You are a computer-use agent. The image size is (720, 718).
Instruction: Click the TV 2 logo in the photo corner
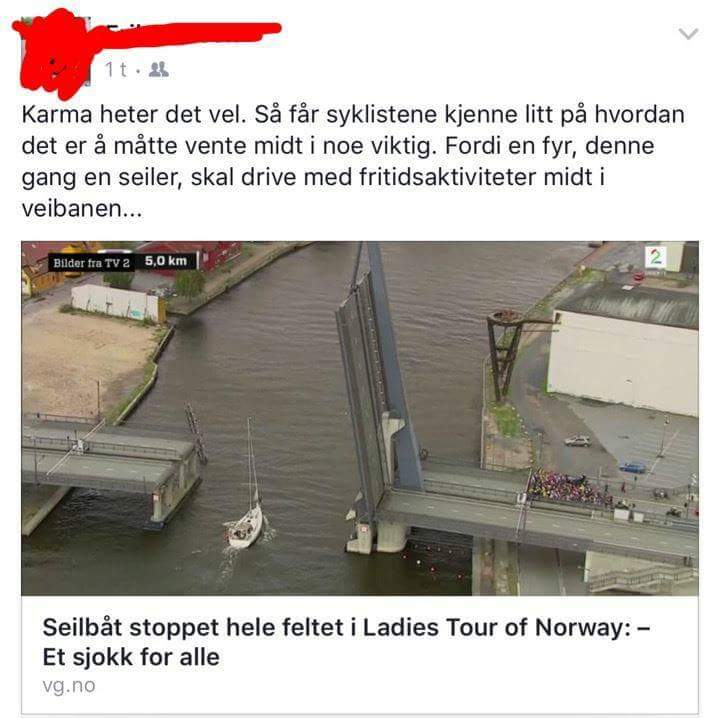coord(655,257)
